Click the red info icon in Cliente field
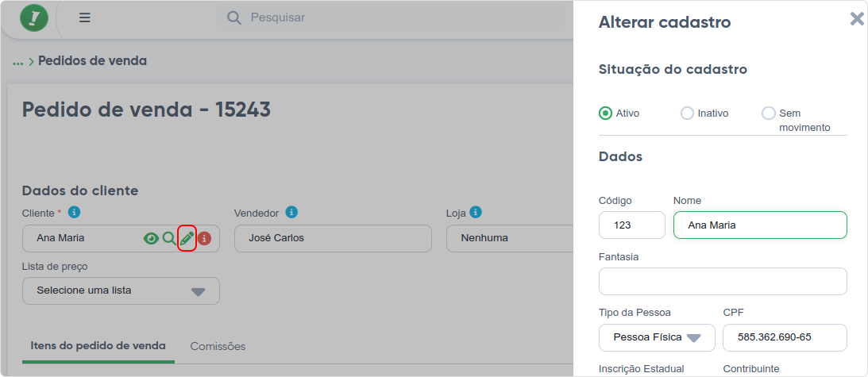The width and height of the screenshot is (868, 377). [205, 239]
